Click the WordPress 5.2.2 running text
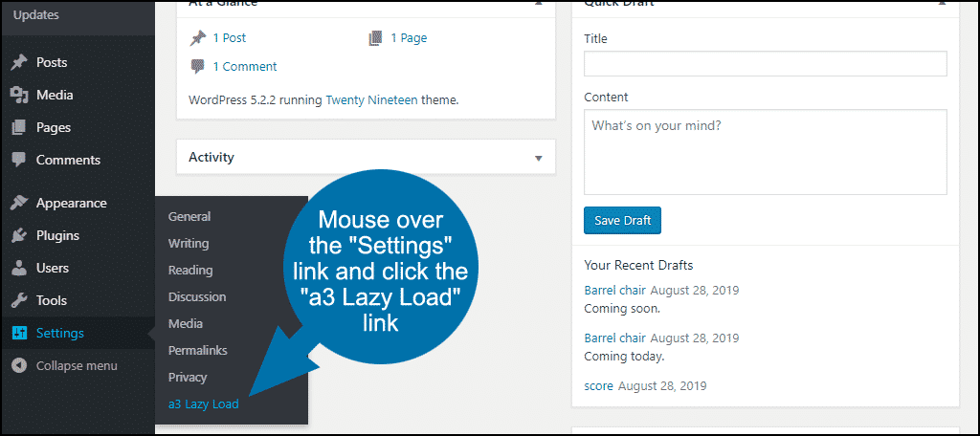Image resolution: width=980 pixels, height=436 pixels. click(x=256, y=100)
